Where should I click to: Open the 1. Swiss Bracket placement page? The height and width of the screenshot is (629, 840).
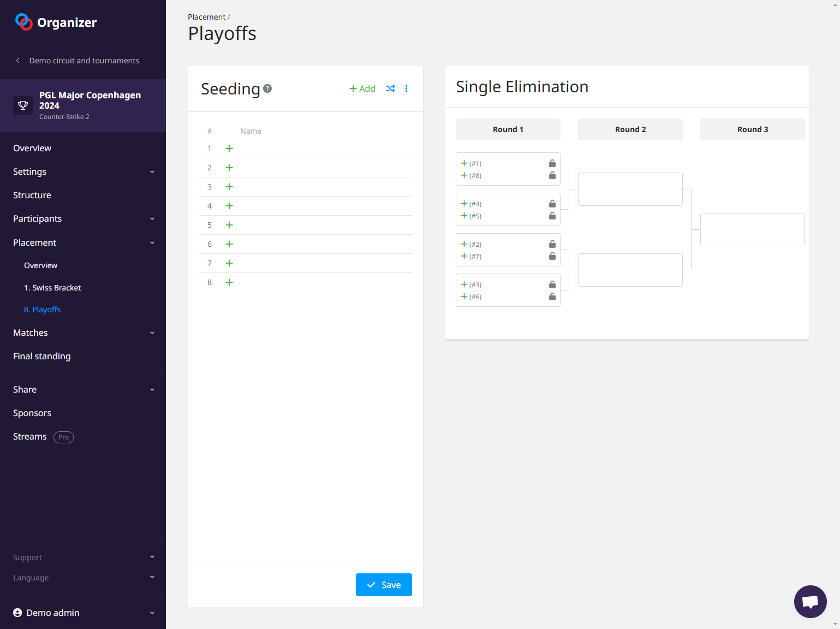[52, 288]
